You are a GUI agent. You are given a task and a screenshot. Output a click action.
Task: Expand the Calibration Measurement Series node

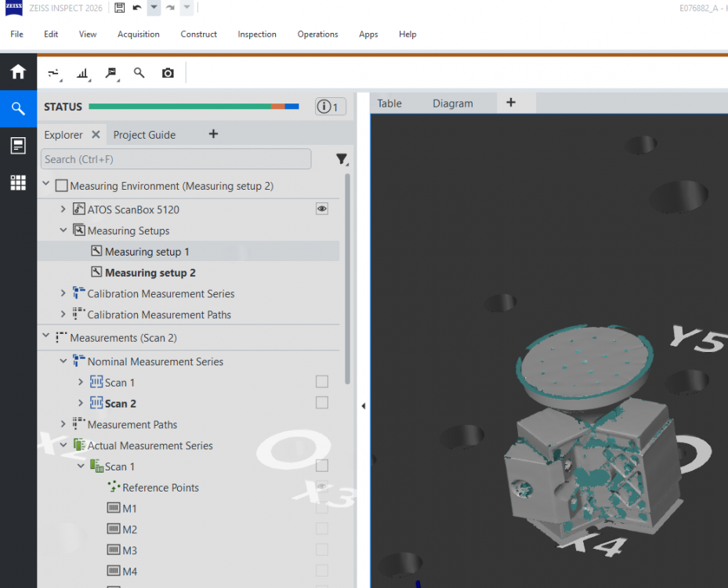(x=63, y=293)
